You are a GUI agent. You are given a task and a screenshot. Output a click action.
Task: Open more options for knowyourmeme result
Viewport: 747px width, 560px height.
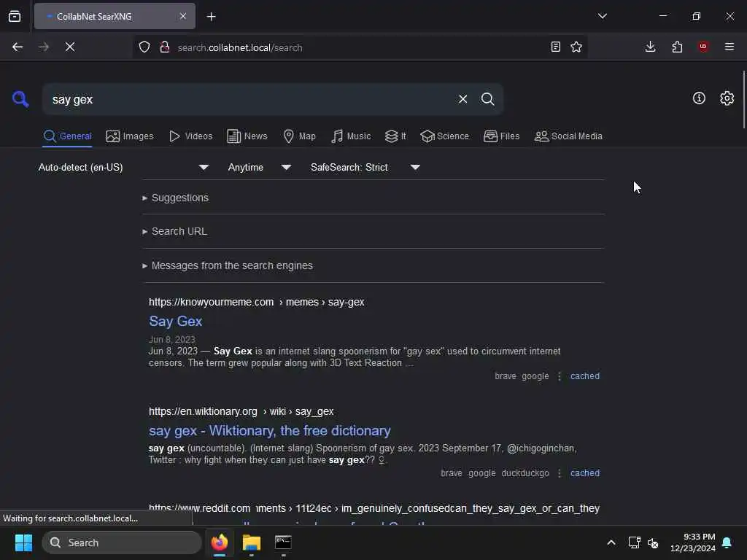[560, 376]
